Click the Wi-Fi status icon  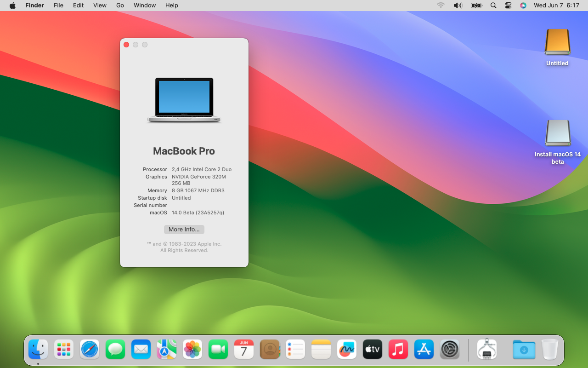click(441, 6)
